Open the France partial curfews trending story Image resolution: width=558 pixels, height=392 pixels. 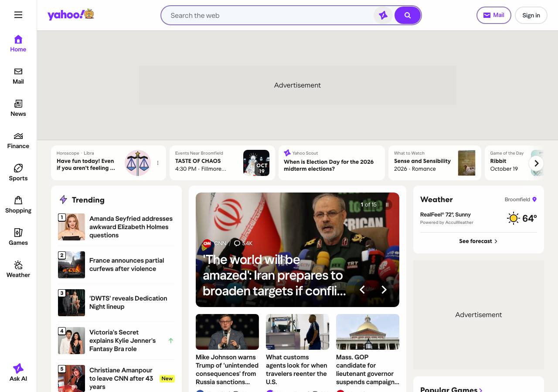coord(116,265)
